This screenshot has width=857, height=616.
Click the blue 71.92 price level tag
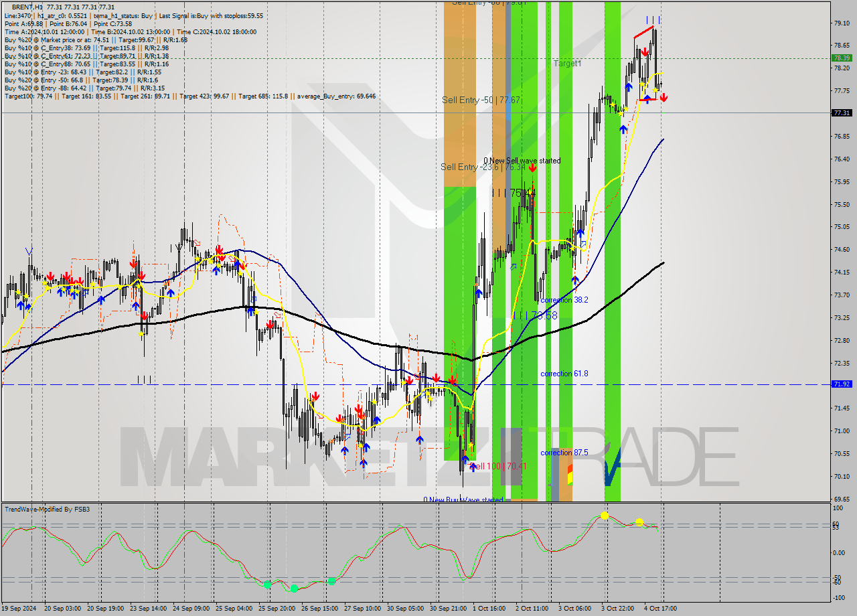tap(842, 384)
